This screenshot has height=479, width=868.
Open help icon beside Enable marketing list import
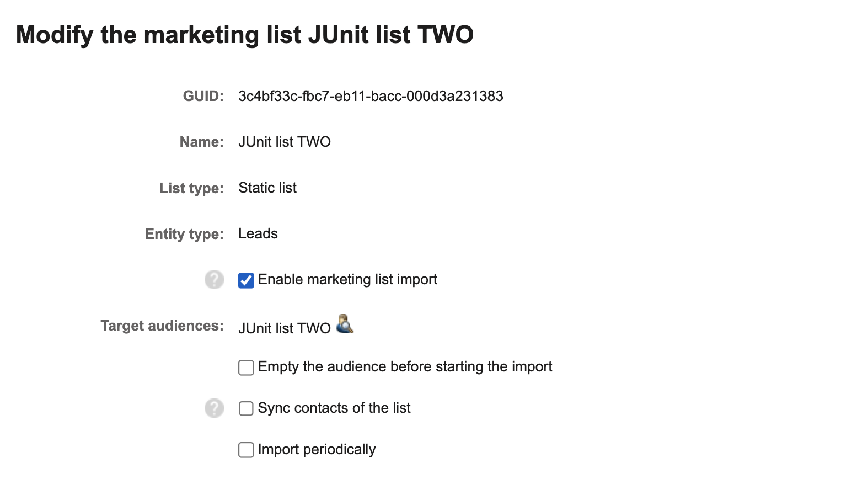[214, 280]
